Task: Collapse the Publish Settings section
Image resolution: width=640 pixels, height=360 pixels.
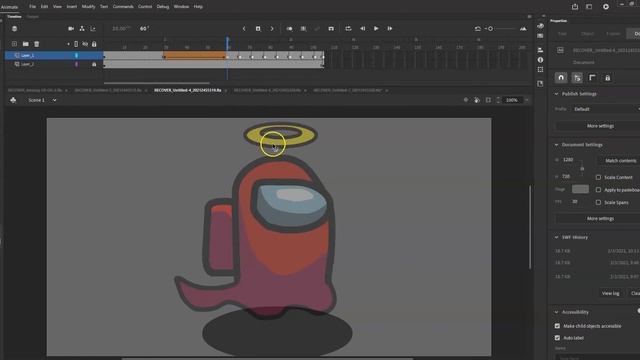Action: [556, 94]
